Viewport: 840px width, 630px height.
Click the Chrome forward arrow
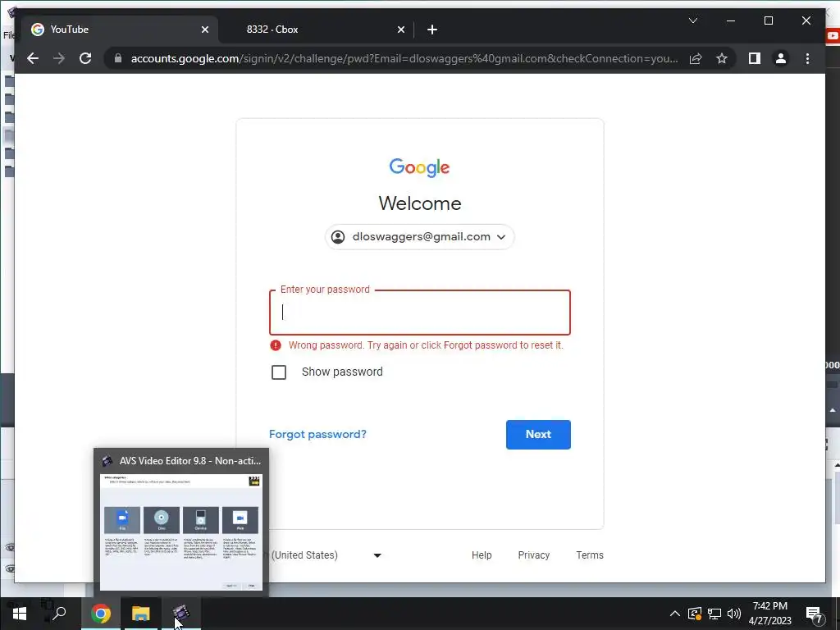point(59,58)
